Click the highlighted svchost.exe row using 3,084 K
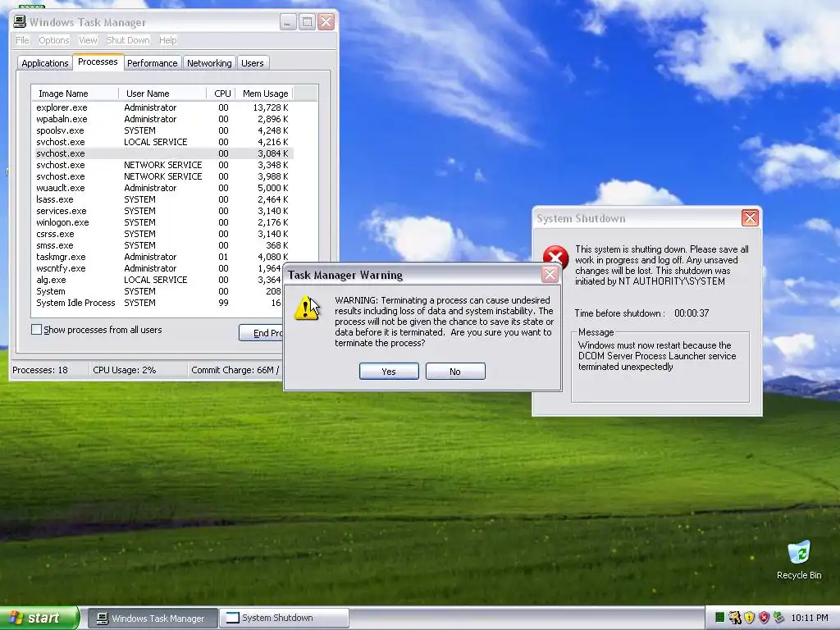This screenshot has width=840, height=630. (162, 153)
